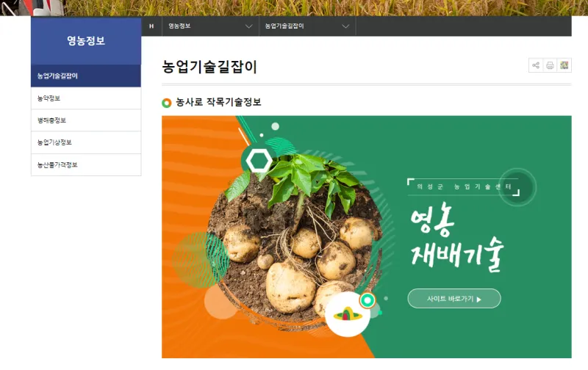This screenshot has height=370, width=588.
Task: Click the share icon near the page title
Action: [x=536, y=65]
